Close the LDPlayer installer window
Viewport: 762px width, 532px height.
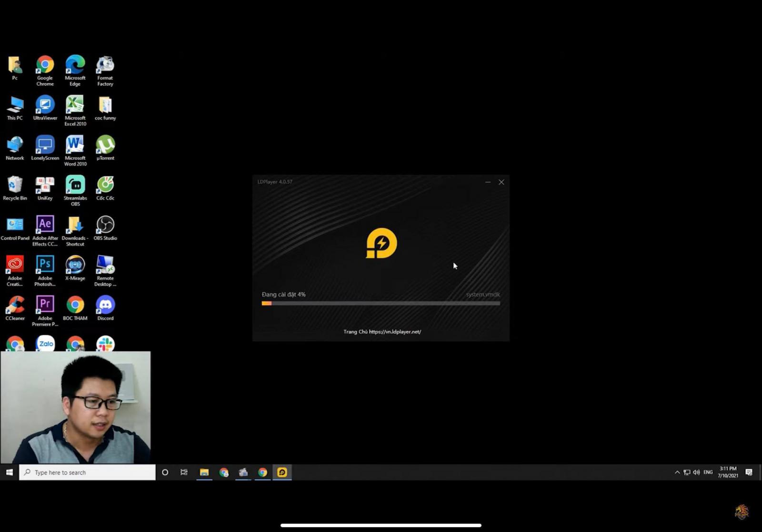point(501,182)
